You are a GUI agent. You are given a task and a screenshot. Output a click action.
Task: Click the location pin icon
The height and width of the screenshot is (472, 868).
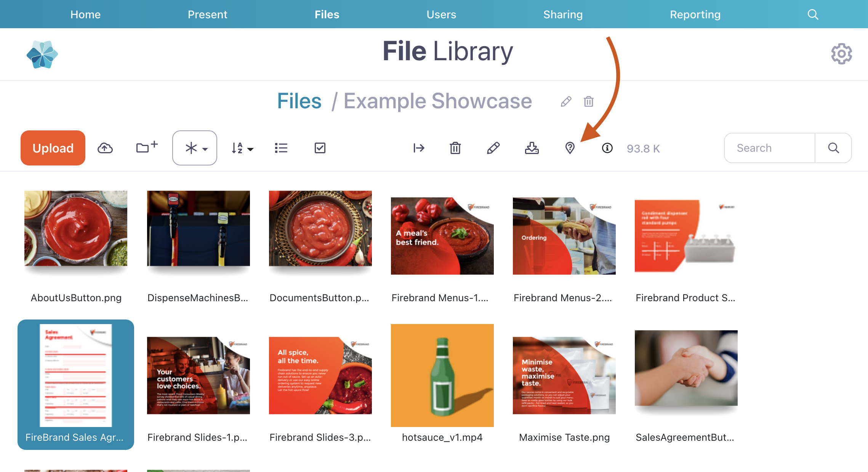coord(570,148)
